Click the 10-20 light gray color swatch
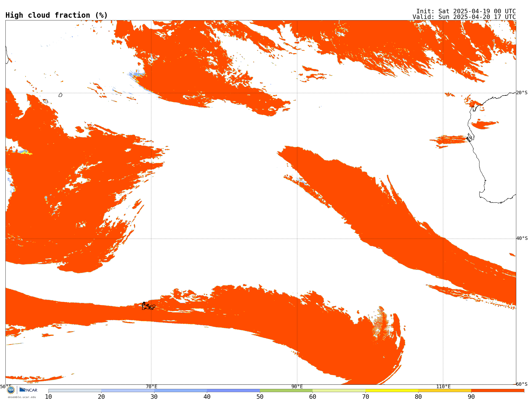This screenshot has height=400, width=532. pyautogui.click(x=75, y=391)
